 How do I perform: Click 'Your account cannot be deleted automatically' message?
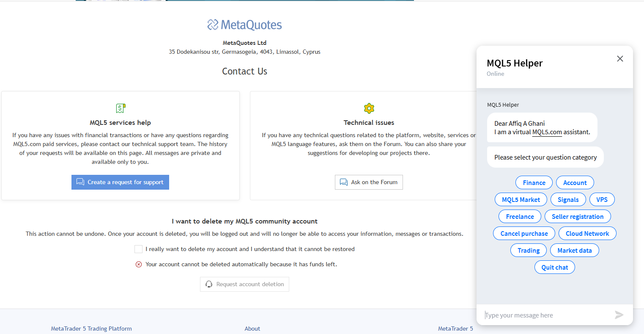coord(241,264)
